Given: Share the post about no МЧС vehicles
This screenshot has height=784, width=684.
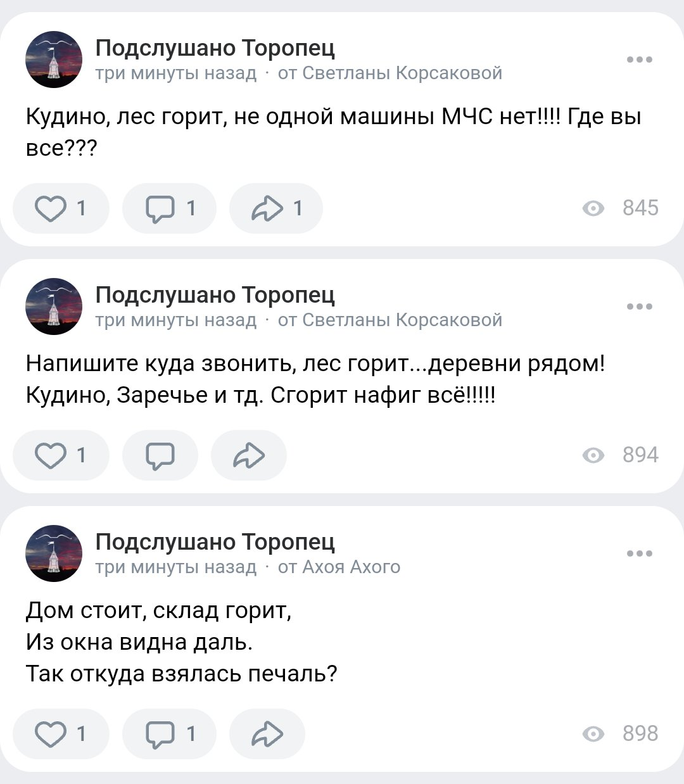Looking at the screenshot, I should 276,208.
